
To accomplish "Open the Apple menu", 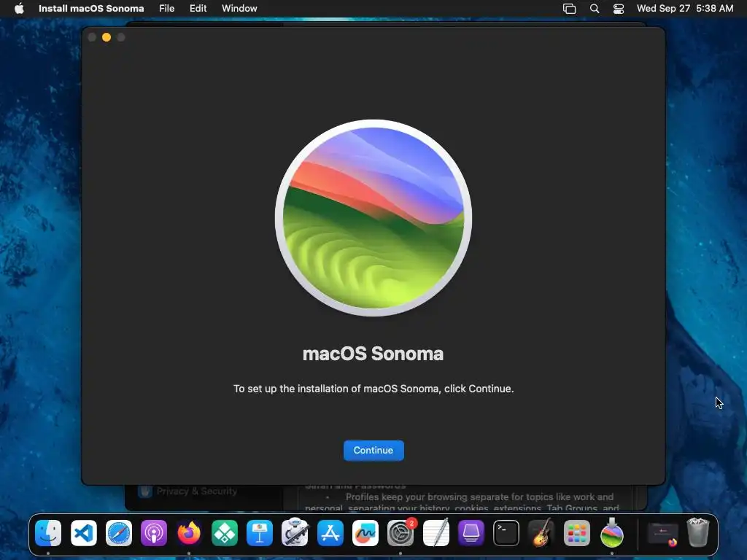I will point(19,9).
